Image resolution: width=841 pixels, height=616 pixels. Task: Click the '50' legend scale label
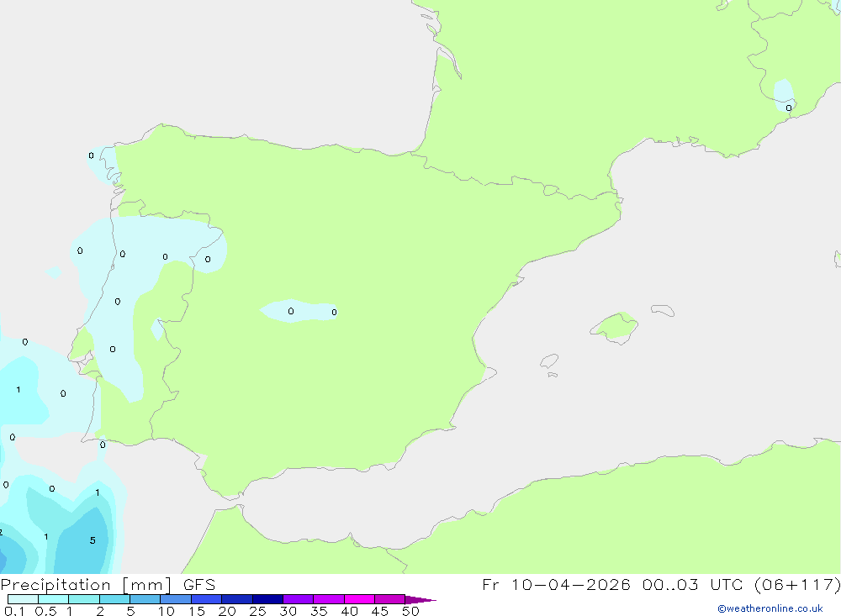(410, 611)
